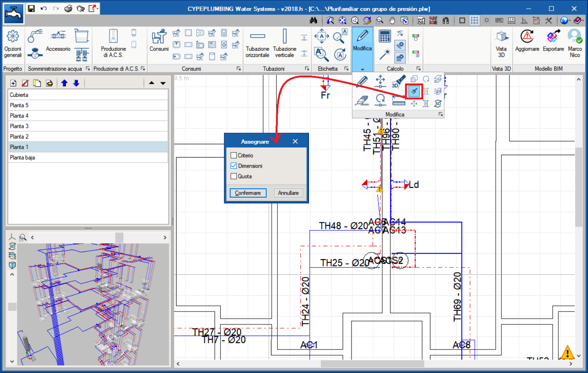
Task: Click the black down arrow in floors panel
Action: (x=163, y=83)
